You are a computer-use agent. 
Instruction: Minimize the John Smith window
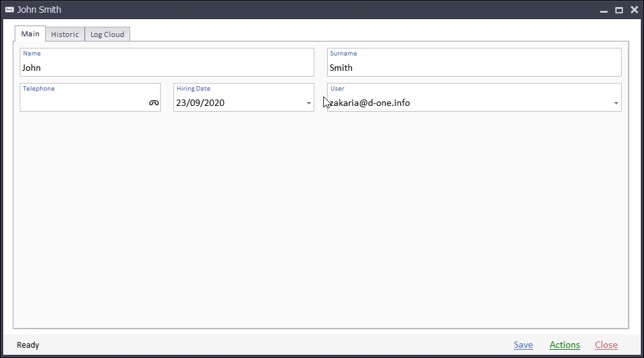pyautogui.click(x=603, y=10)
